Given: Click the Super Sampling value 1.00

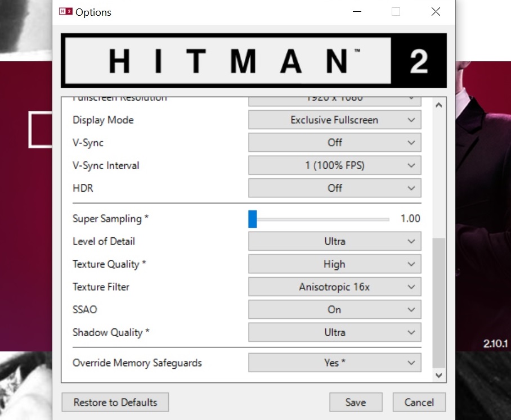Looking at the screenshot, I should 410,219.
